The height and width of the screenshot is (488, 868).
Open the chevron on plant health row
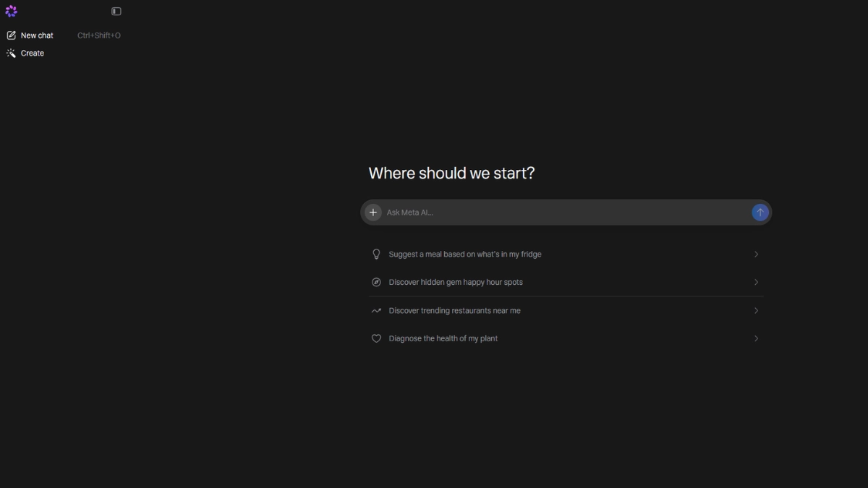coord(756,338)
